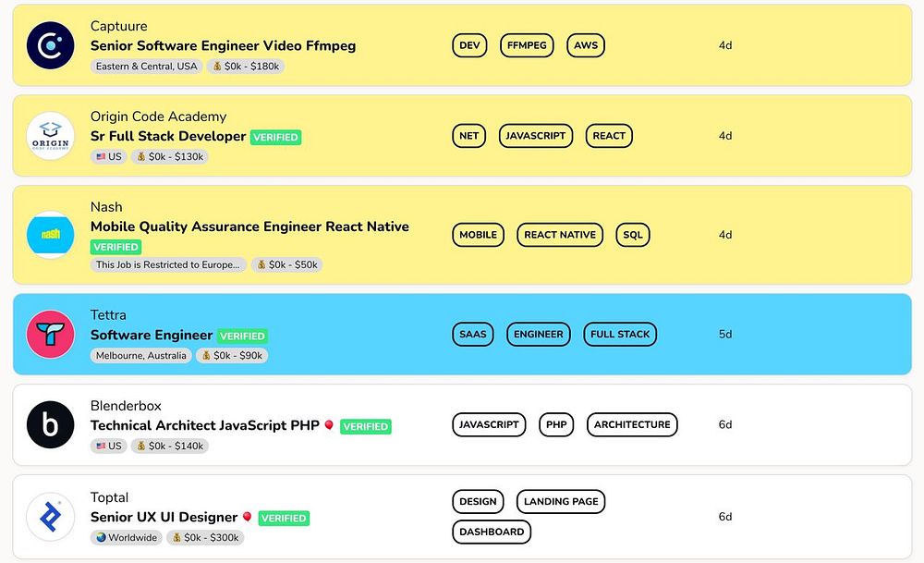This screenshot has width=924, height=563.
Task: Click the Captuure company logo icon
Action: (x=50, y=45)
